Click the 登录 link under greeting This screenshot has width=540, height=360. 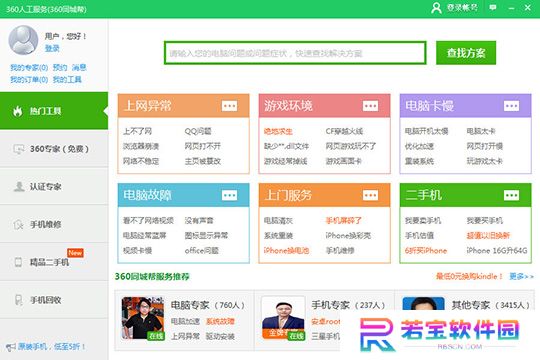52,48
